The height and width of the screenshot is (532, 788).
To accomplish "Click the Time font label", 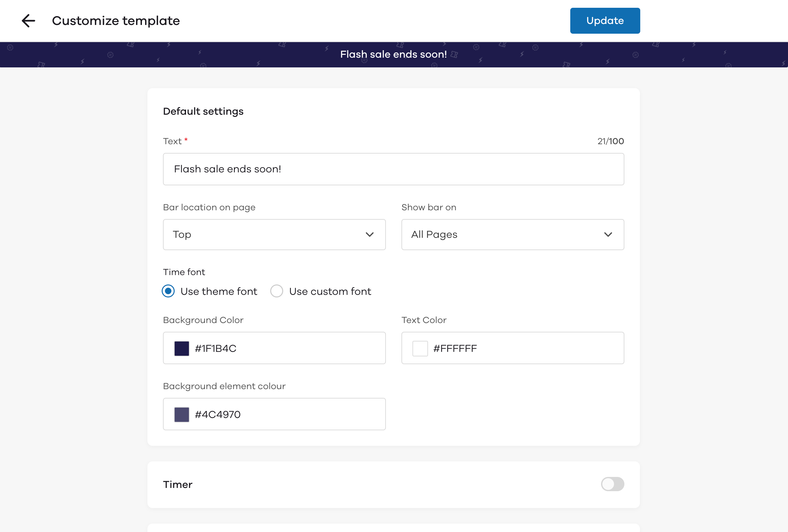I will pos(184,272).
